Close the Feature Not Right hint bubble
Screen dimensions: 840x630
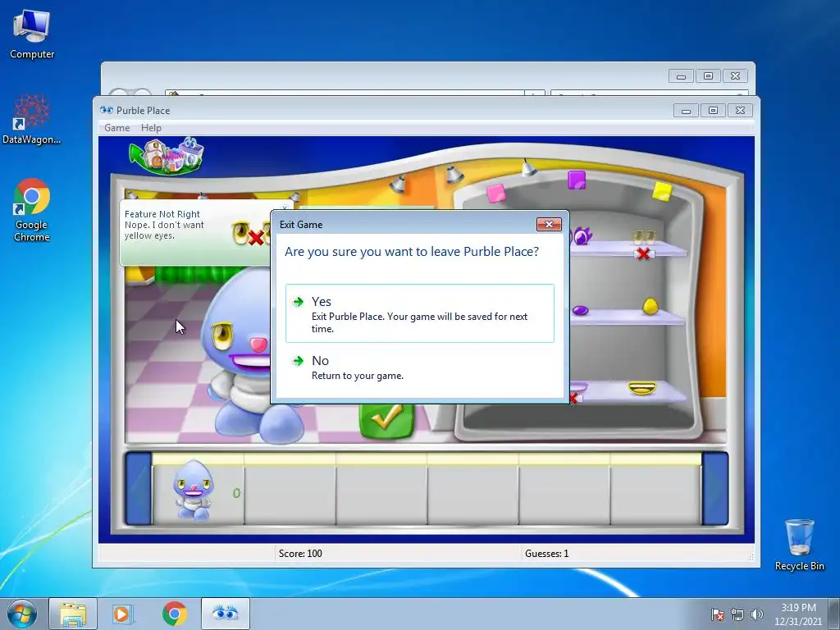pos(285,207)
